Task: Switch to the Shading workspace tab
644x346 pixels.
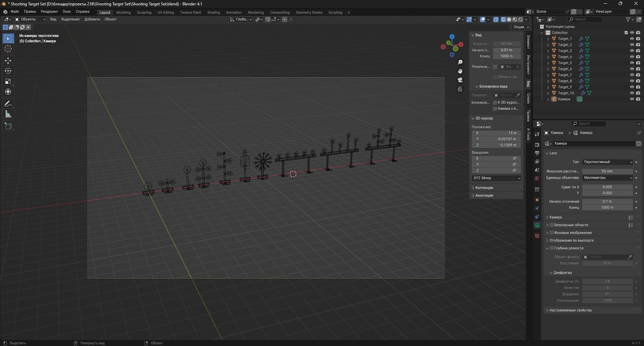Action: tap(213, 12)
